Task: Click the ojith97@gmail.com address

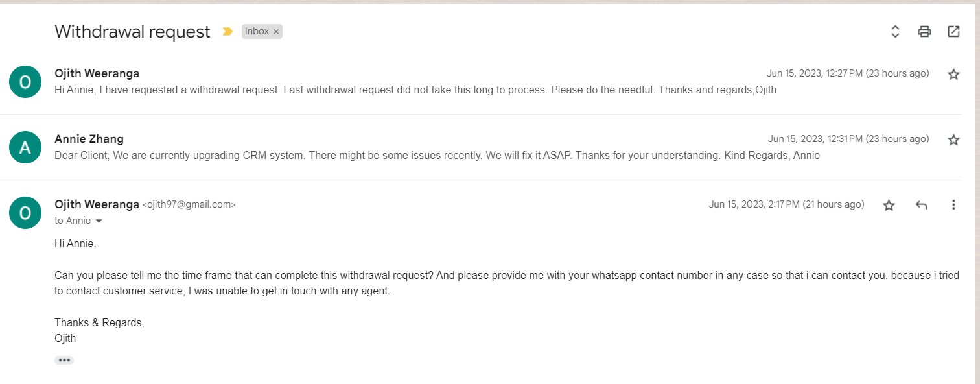Action: pyautogui.click(x=189, y=204)
